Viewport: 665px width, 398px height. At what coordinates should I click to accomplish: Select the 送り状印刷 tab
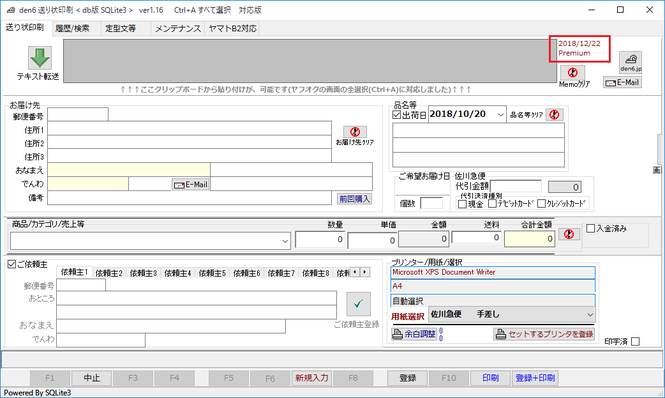click(x=25, y=27)
